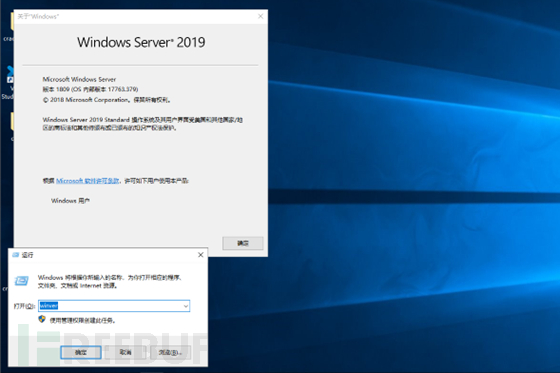
Task: Click the Browse button in Run dialog
Action: [x=170, y=353]
